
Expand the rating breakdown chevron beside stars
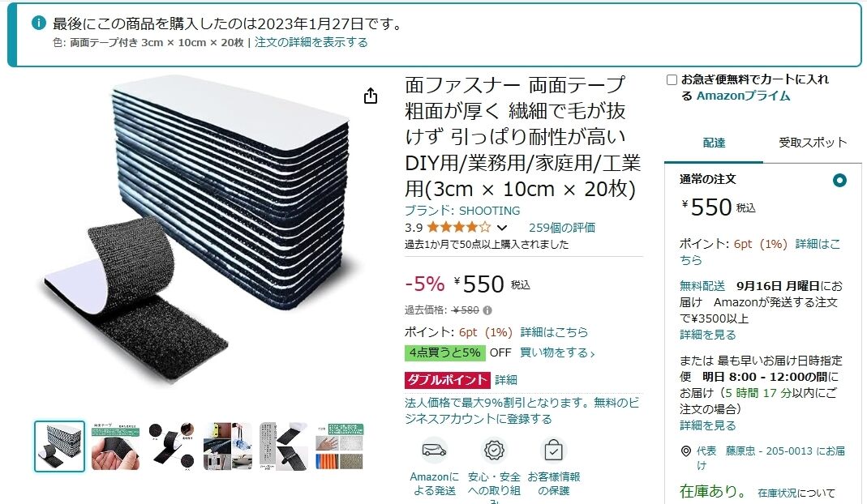(x=501, y=228)
